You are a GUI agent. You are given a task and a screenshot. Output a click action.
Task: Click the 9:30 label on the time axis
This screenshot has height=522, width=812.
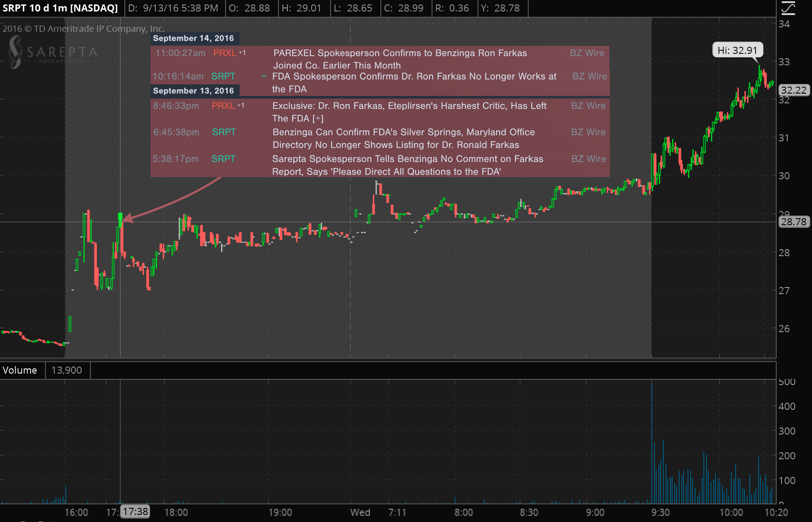(661, 512)
